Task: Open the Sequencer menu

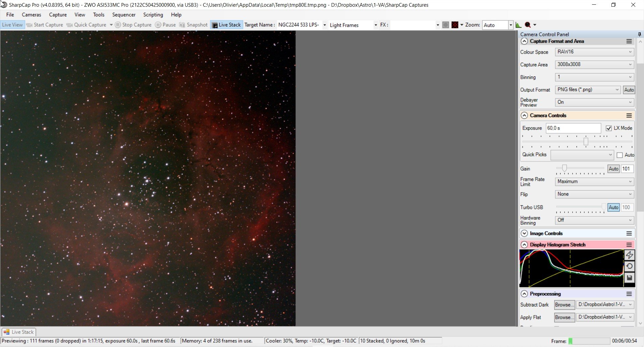Action: point(124,15)
